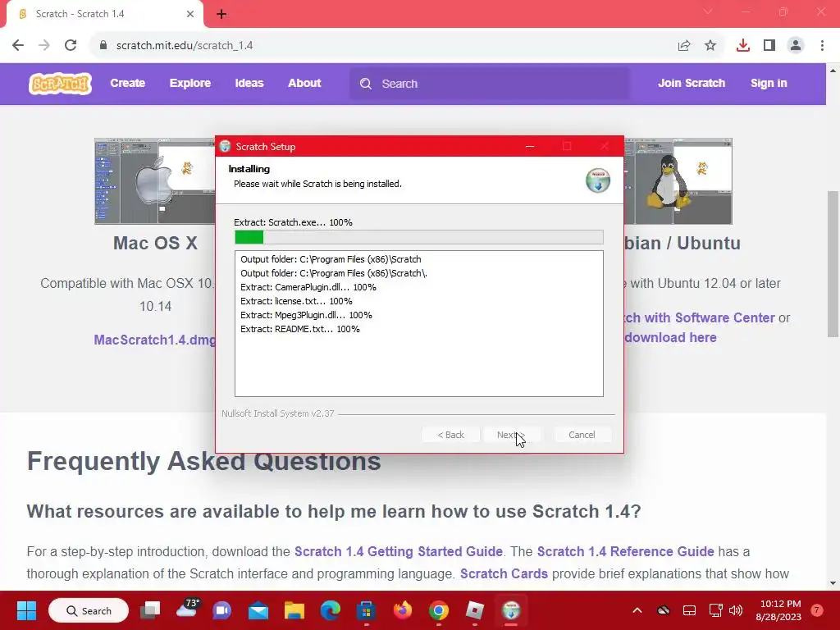
Task: Click the taskbar Search box
Action: (89, 610)
